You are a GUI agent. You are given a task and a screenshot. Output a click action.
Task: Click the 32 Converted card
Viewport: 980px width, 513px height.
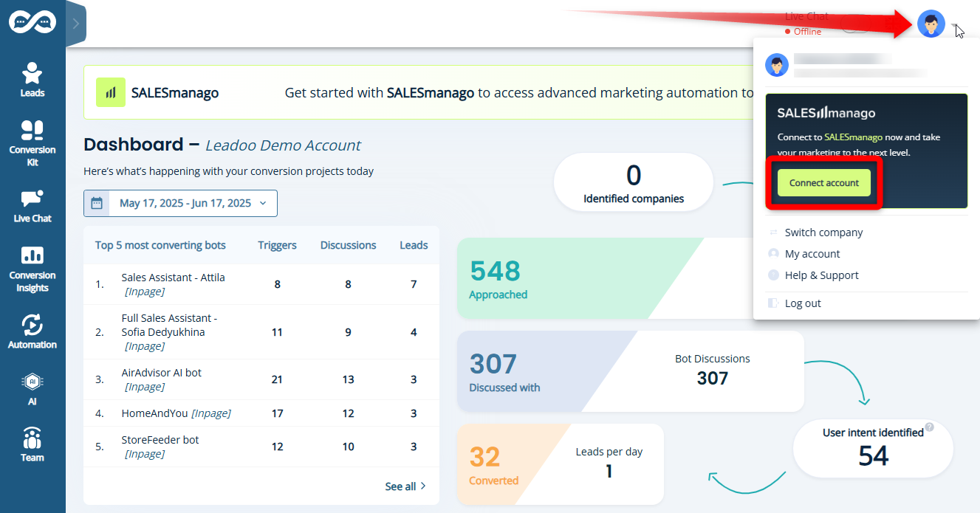561,464
